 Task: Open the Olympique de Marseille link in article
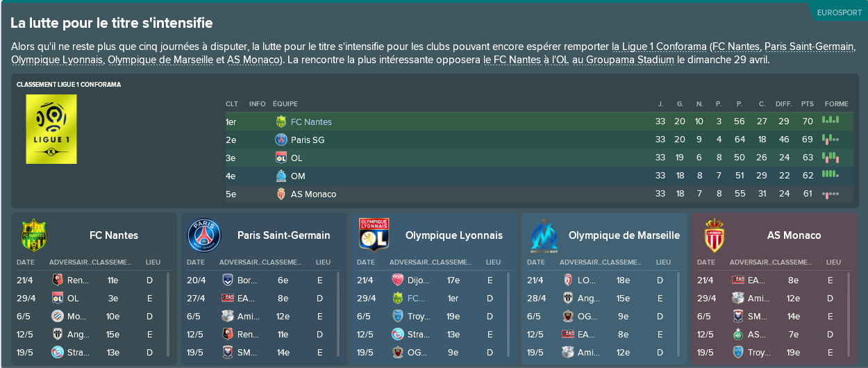click(160, 60)
